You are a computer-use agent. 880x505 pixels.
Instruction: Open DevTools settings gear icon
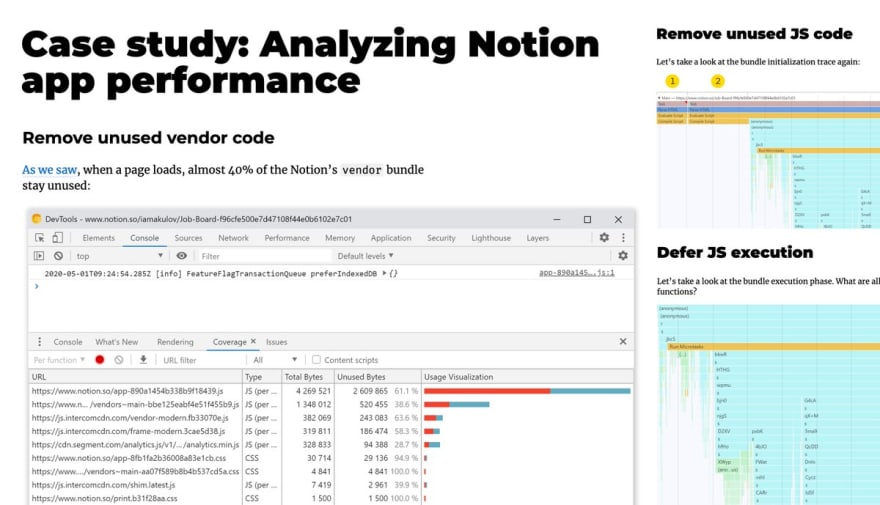(x=604, y=237)
